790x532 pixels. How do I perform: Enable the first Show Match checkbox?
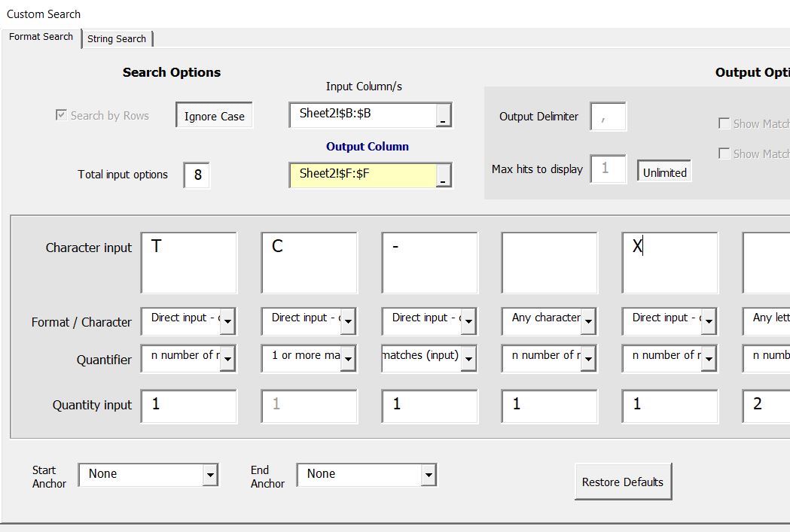pos(724,123)
